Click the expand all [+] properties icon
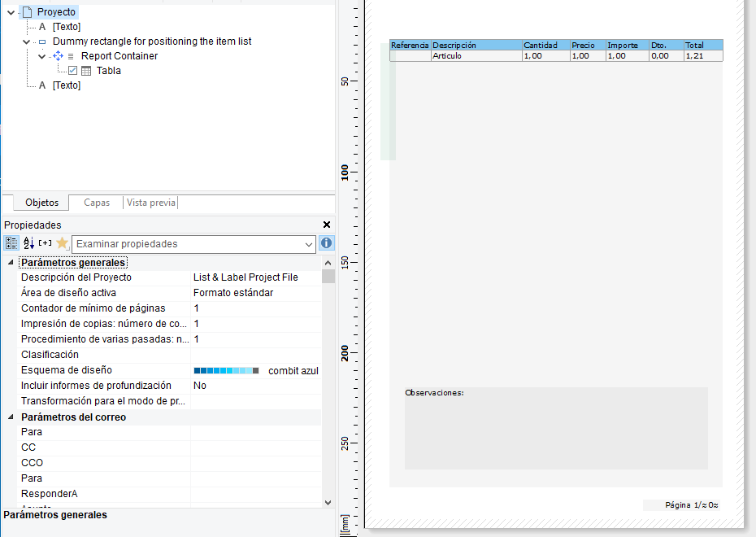The height and width of the screenshot is (537, 756). click(45, 243)
